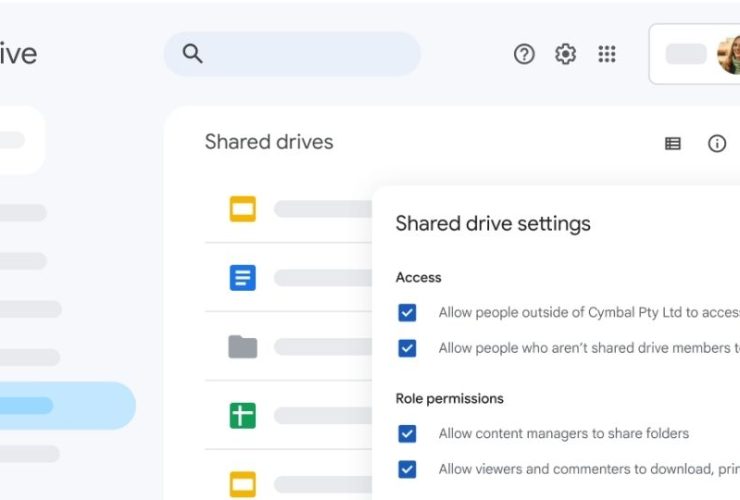
Task: Uncheck allow people outside Cymbal Pty Ltd
Action: click(x=407, y=313)
